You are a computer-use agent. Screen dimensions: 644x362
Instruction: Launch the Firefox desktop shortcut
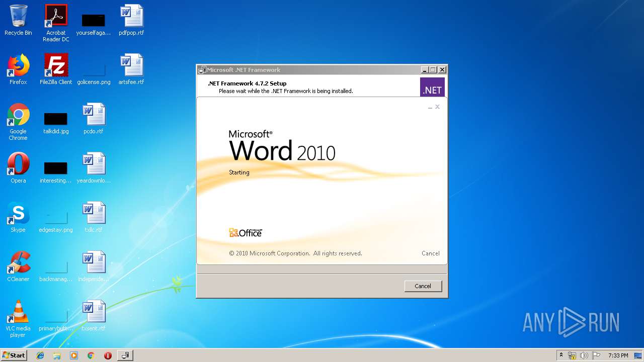pos(18,69)
